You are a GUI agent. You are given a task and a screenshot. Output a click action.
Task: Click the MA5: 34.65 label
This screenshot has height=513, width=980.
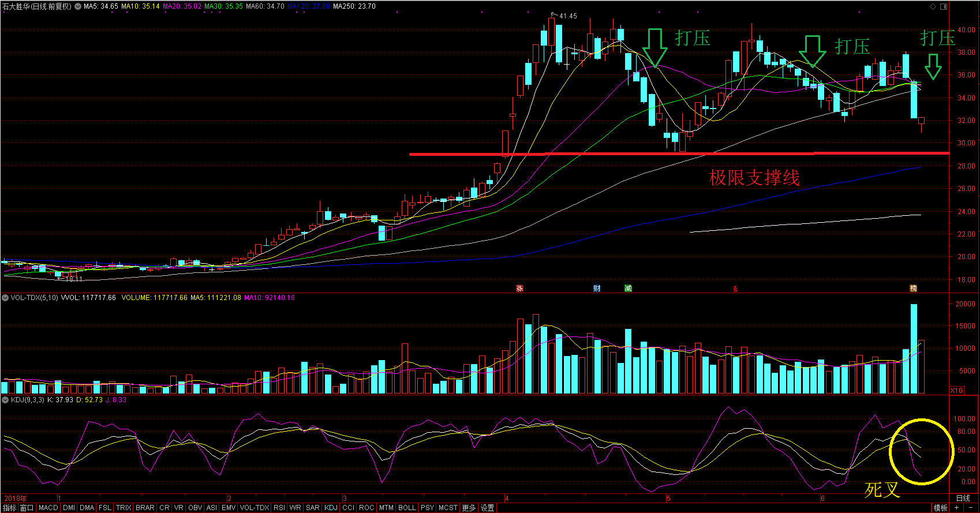pos(101,6)
